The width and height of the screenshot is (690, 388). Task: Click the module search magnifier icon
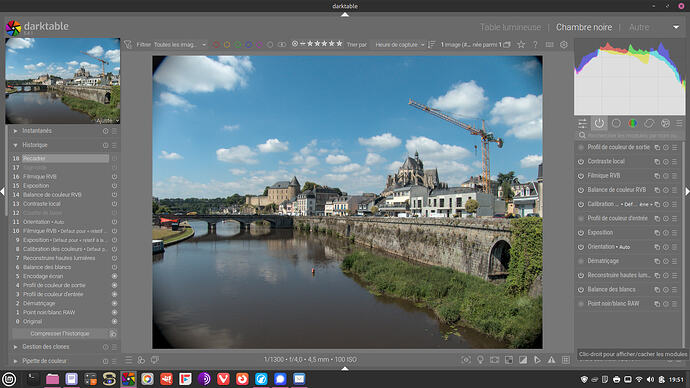tap(582, 135)
